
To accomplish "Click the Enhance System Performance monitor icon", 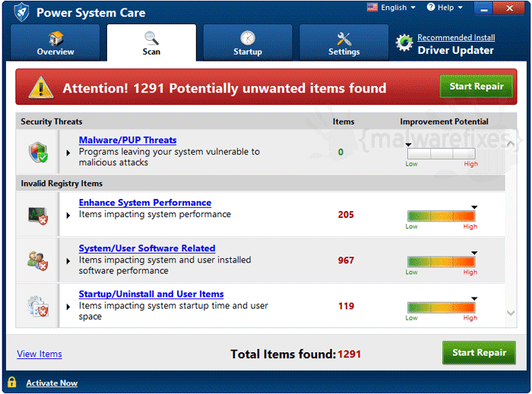I will (x=38, y=216).
